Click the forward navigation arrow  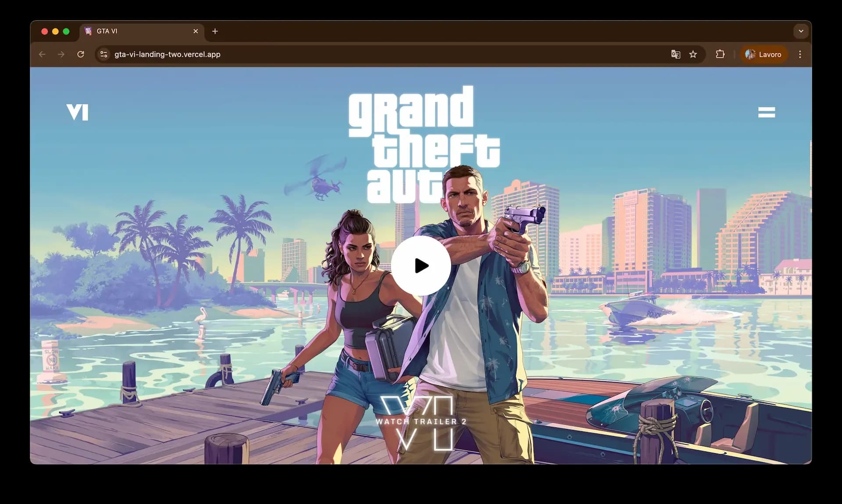pos(61,54)
